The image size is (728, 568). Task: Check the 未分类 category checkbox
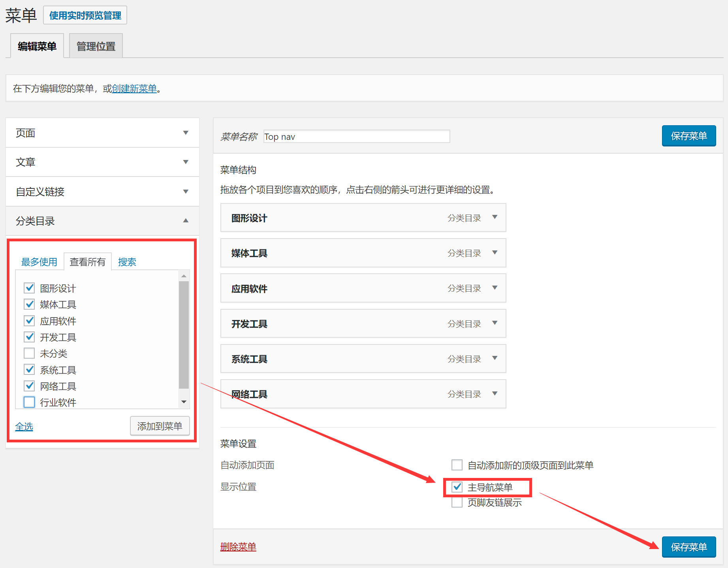(x=29, y=353)
